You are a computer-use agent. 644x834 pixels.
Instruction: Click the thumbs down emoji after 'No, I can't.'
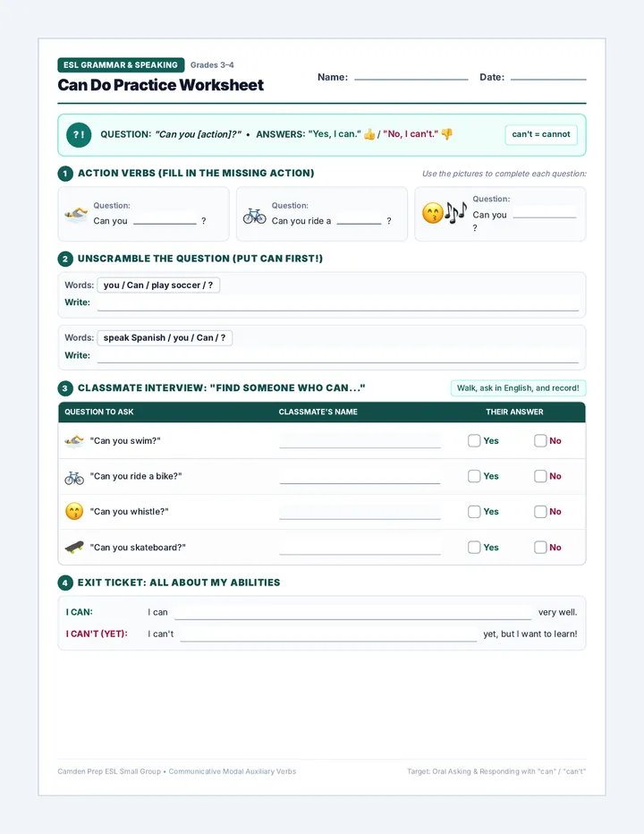coord(446,134)
